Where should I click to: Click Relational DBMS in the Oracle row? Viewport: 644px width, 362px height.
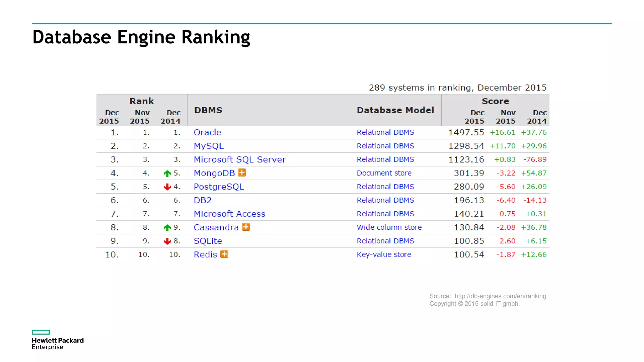click(x=385, y=132)
